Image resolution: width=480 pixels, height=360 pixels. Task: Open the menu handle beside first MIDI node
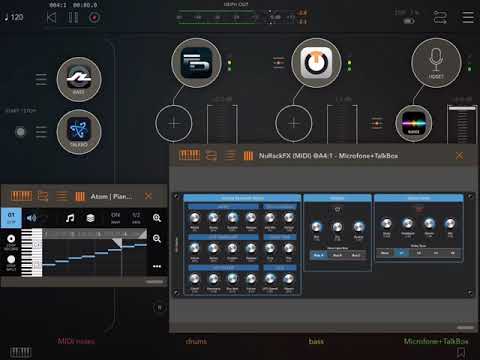tap(41, 79)
